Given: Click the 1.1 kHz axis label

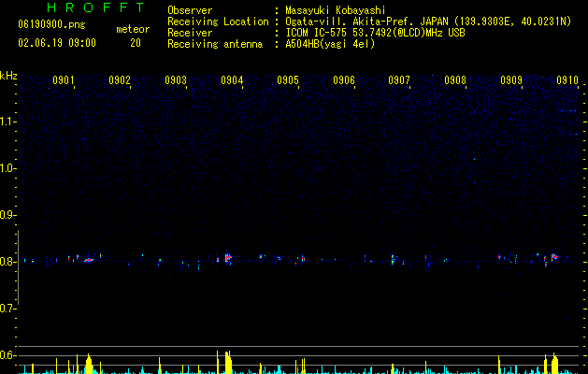Looking at the screenshot, I should pos(7,122).
